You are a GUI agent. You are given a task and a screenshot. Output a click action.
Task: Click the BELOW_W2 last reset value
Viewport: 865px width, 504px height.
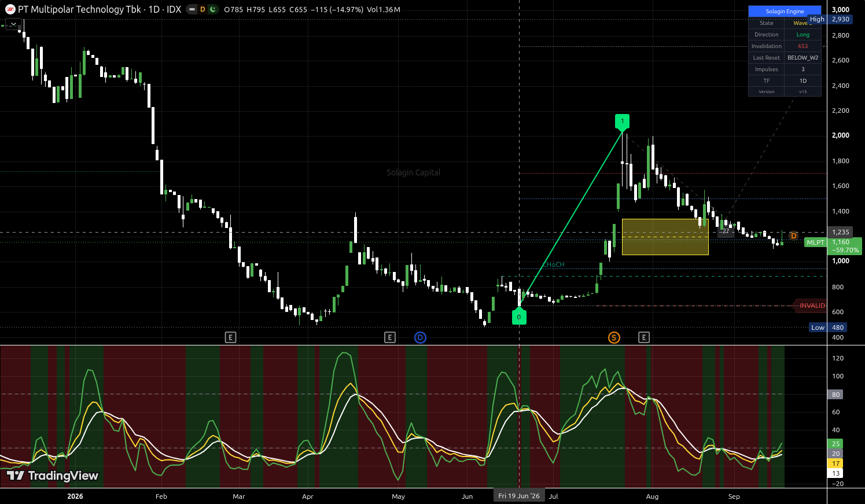[x=803, y=58]
